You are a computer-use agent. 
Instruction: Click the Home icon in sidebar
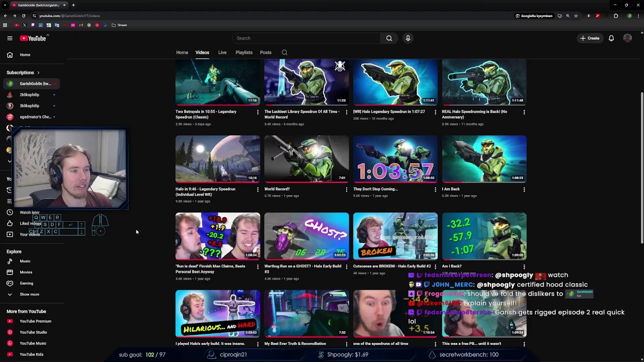tap(10, 55)
